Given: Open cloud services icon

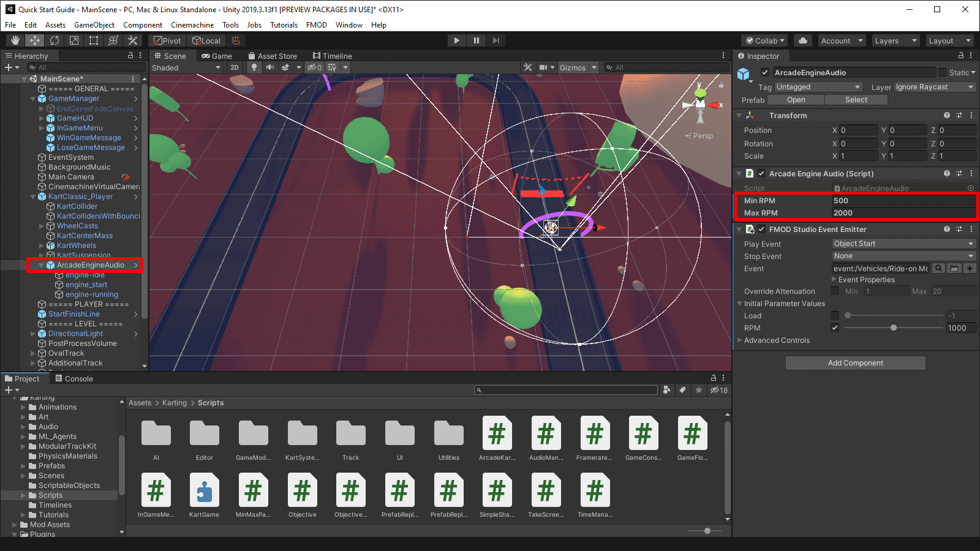Looking at the screenshot, I should click(x=803, y=40).
